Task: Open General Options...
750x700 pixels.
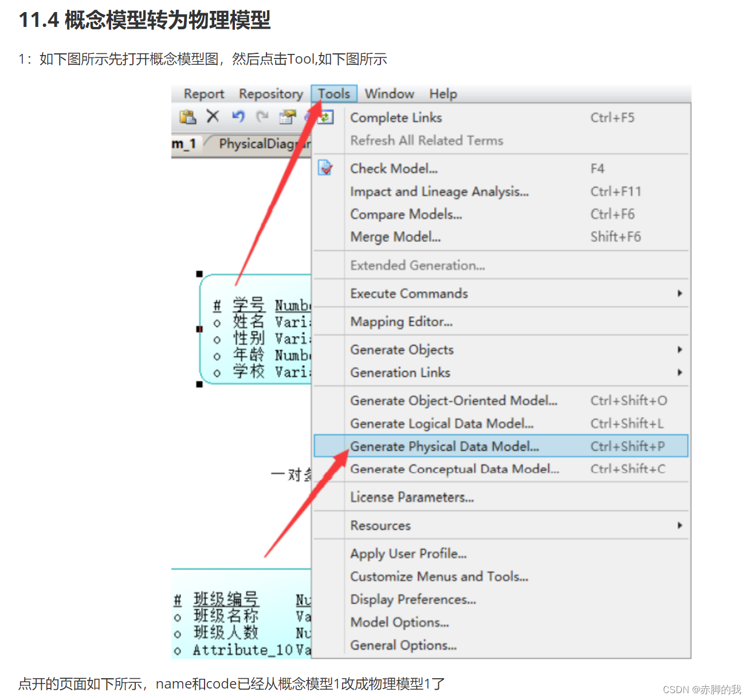Action: (500, 646)
